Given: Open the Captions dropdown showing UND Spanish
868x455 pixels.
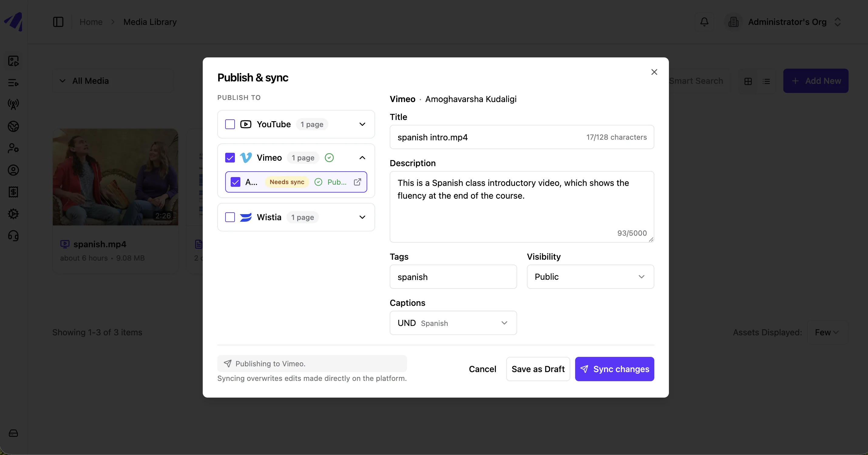Looking at the screenshot, I should click(x=453, y=323).
